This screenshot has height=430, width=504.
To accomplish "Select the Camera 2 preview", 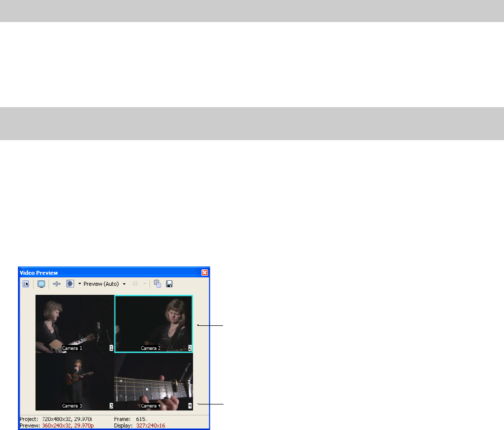I will pos(153,323).
